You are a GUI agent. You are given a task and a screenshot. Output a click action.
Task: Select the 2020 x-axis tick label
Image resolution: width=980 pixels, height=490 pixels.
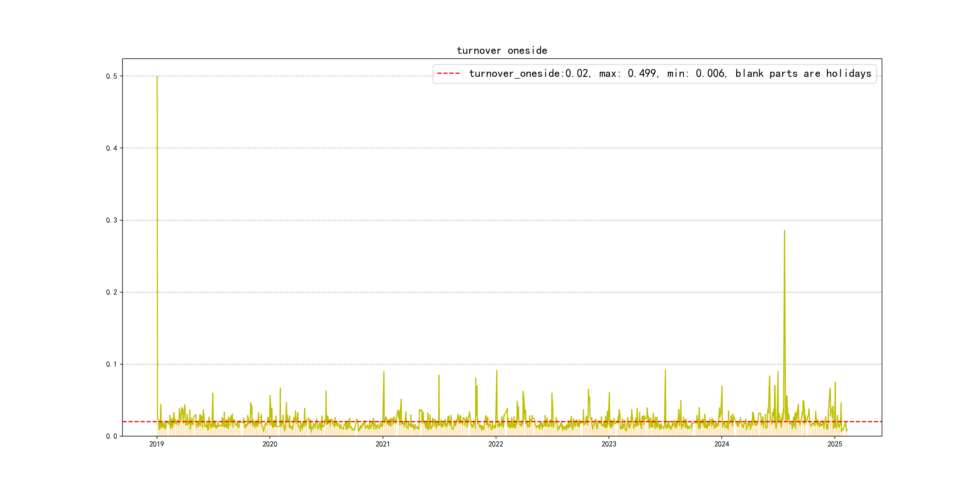pos(270,444)
